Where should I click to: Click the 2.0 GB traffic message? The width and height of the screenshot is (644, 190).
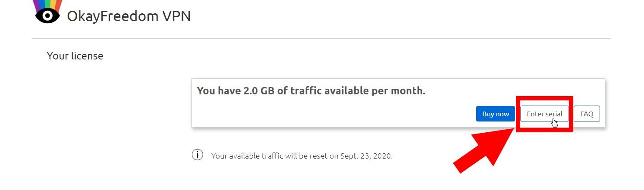(311, 91)
